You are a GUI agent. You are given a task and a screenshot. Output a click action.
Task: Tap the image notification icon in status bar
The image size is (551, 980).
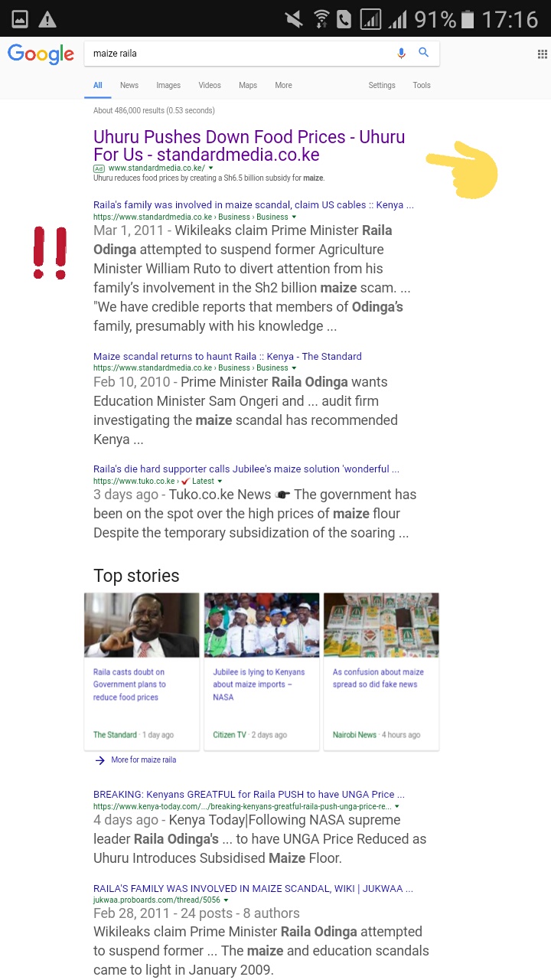coord(19,19)
